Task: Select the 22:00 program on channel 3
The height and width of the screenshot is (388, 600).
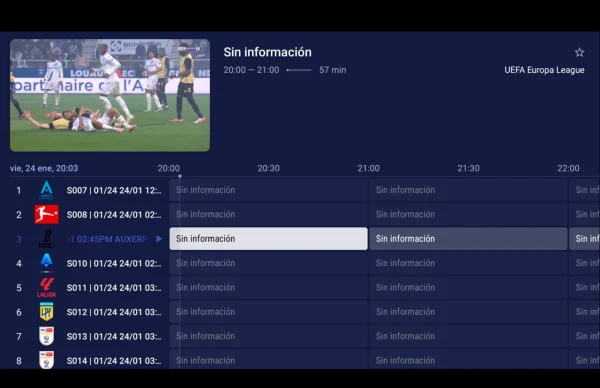Action: coord(585,239)
